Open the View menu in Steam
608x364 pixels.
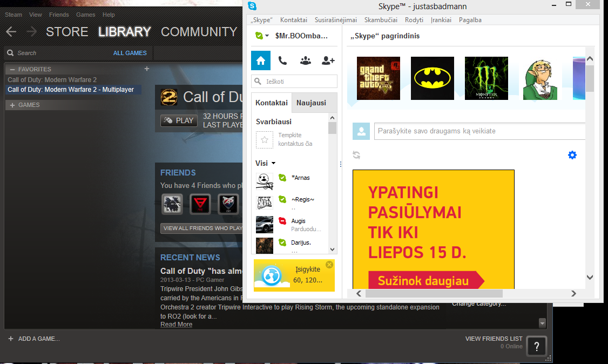35,15
